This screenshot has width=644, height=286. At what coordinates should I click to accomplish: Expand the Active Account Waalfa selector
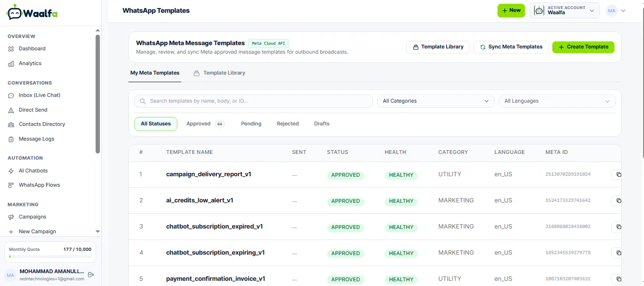(x=565, y=10)
